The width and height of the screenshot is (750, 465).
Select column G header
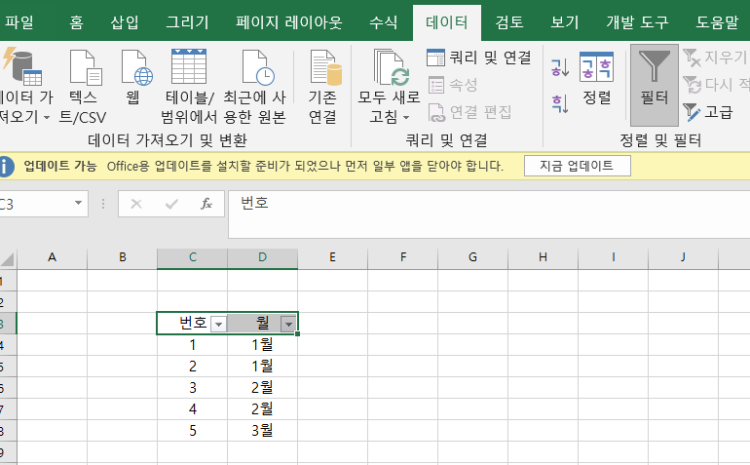point(473,258)
